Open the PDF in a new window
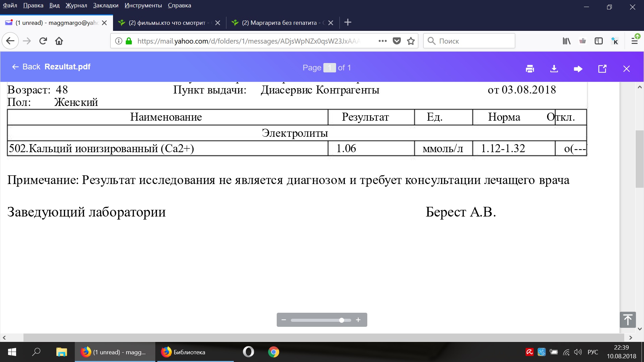Viewport: 644px width, 362px height. [602, 69]
